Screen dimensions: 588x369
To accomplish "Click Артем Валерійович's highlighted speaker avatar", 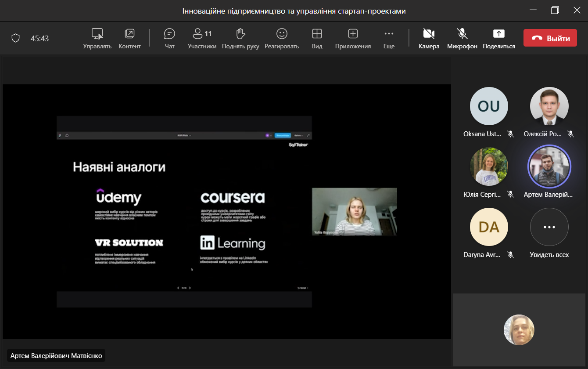I will pyautogui.click(x=549, y=166).
